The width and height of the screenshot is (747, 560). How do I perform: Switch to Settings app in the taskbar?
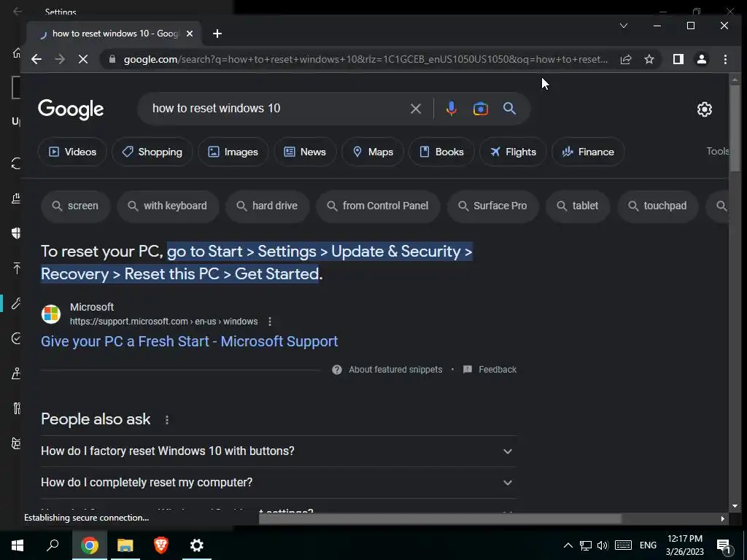pos(197,545)
